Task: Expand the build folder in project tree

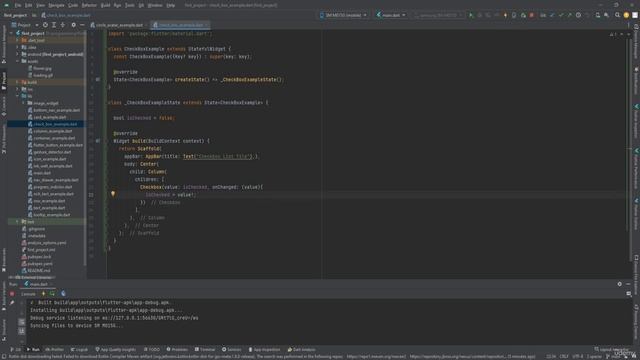Action: click(18, 82)
